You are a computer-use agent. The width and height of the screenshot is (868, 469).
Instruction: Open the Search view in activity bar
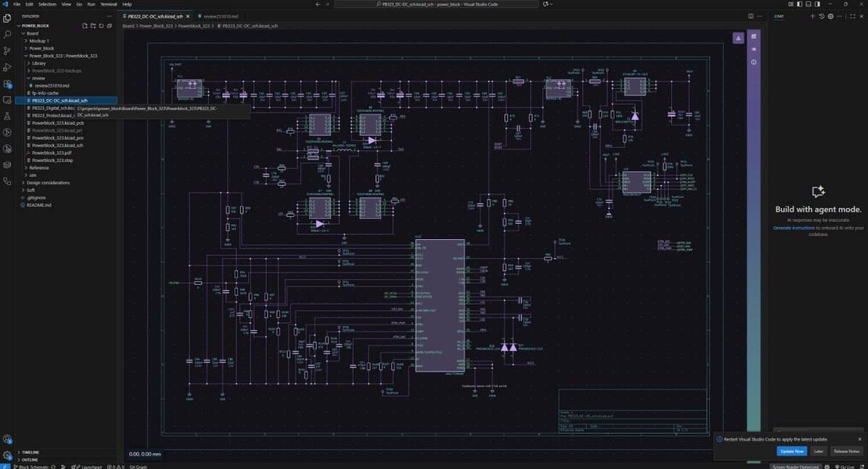(x=7, y=34)
